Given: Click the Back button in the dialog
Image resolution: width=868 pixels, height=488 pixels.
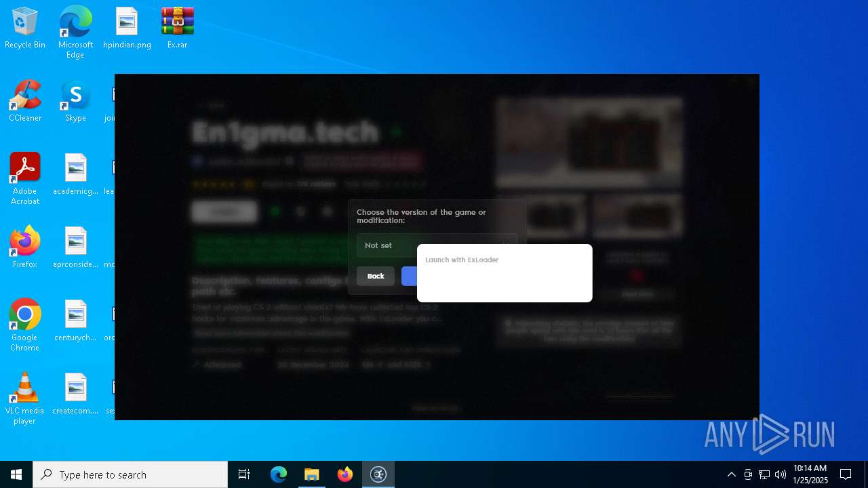Looking at the screenshot, I should pyautogui.click(x=376, y=276).
